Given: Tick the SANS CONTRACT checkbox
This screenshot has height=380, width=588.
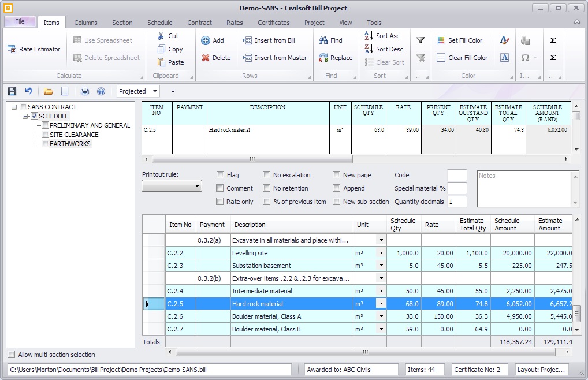Looking at the screenshot, I should pyautogui.click(x=23, y=107).
